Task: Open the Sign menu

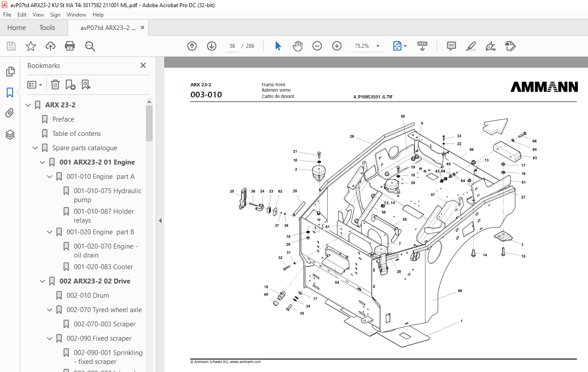Action: [x=55, y=15]
